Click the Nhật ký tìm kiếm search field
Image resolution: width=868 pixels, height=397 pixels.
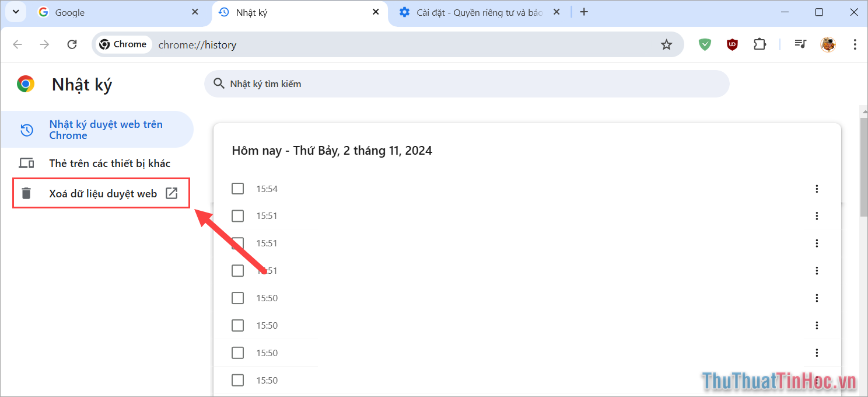click(x=467, y=84)
